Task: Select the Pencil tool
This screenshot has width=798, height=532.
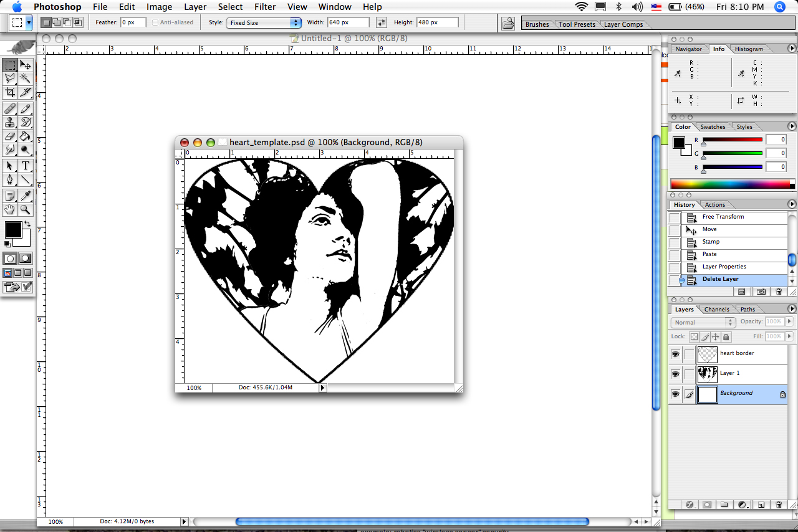Action: pos(26,109)
